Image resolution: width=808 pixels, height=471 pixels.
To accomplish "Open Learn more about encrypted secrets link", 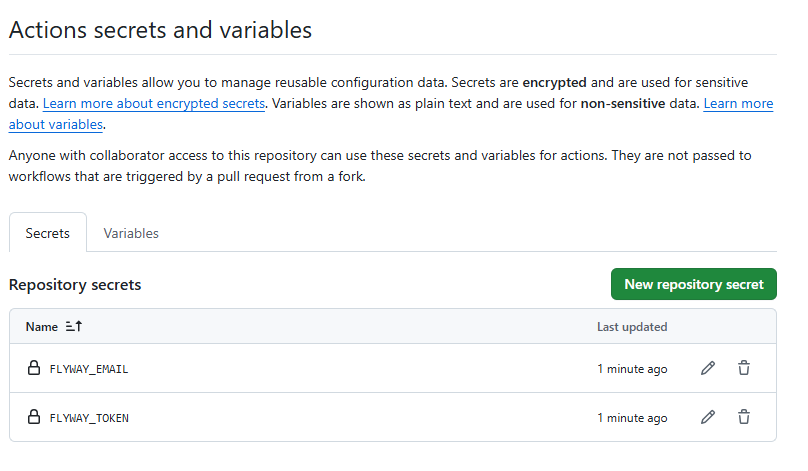I will tap(153, 104).
